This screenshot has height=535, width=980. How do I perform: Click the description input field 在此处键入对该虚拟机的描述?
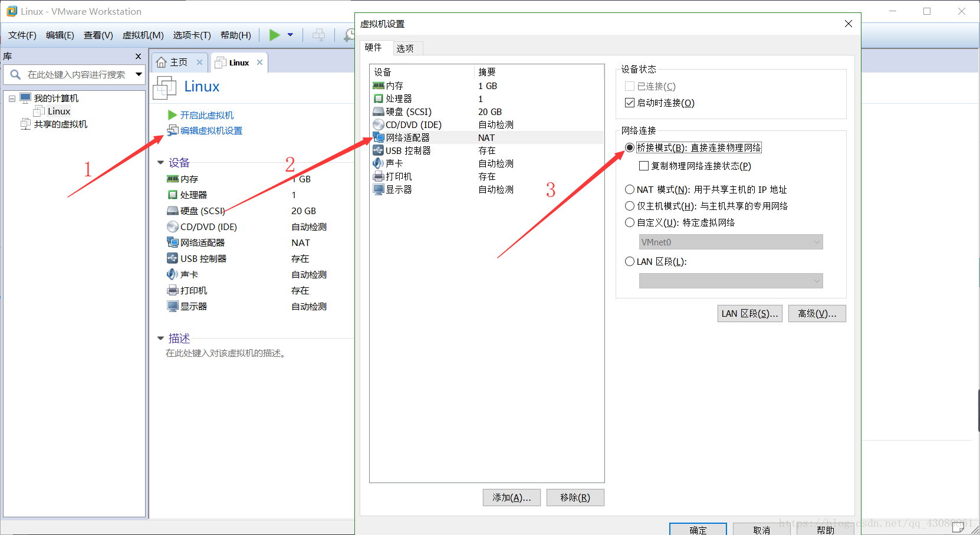pos(226,353)
